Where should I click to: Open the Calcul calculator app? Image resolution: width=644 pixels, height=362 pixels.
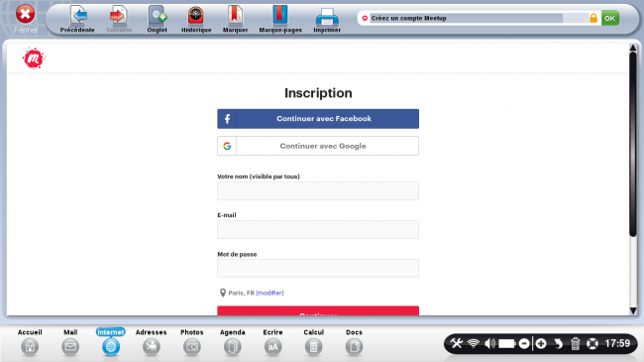coord(313,342)
